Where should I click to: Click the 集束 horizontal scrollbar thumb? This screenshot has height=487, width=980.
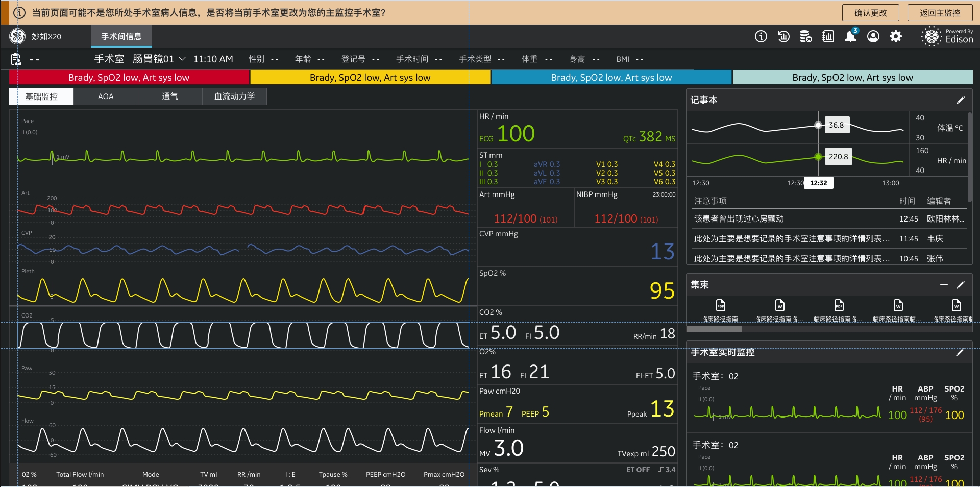[714, 329]
